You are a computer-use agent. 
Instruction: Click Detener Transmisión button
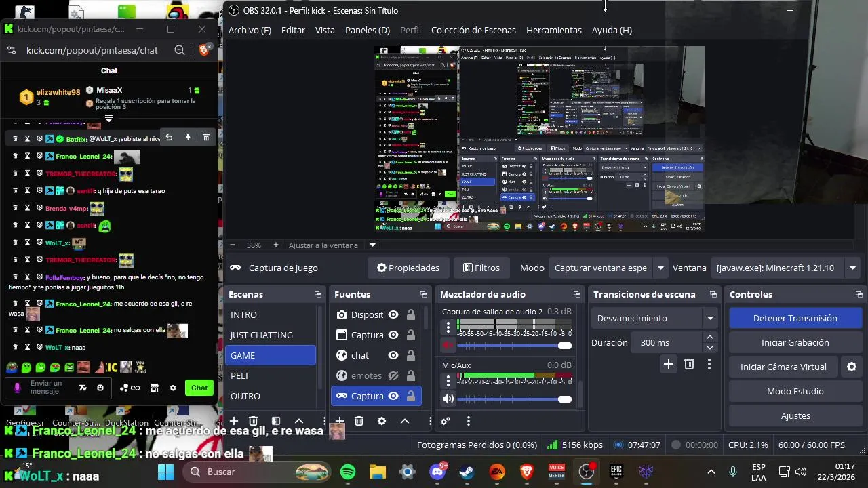(x=795, y=318)
